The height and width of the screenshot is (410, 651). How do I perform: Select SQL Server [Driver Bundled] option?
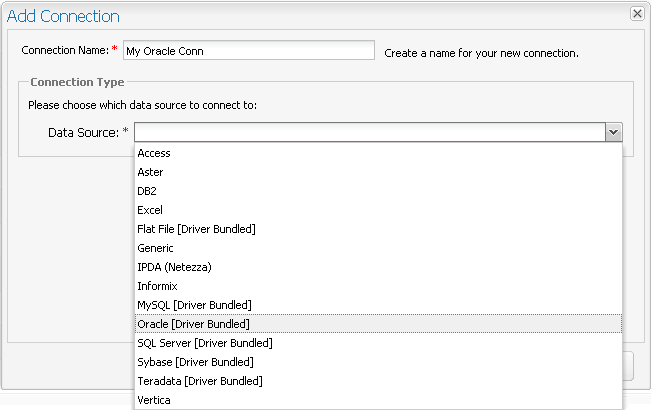click(204, 343)
